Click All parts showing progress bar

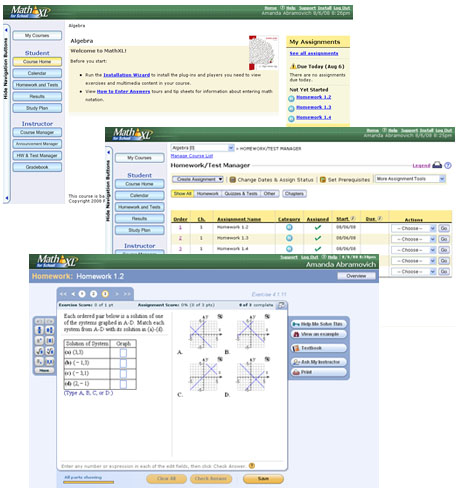[x=88, y=482]
